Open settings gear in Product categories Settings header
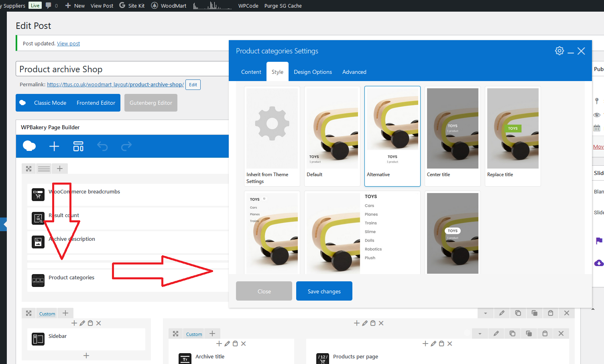This screenshot has height=364, width=604. pos(559,51)
